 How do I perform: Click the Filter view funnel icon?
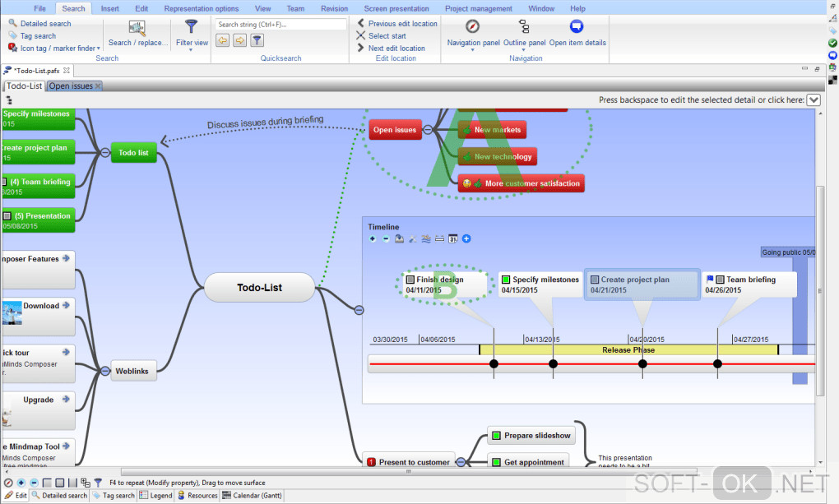pyautogui.click(x=191, y=26)
